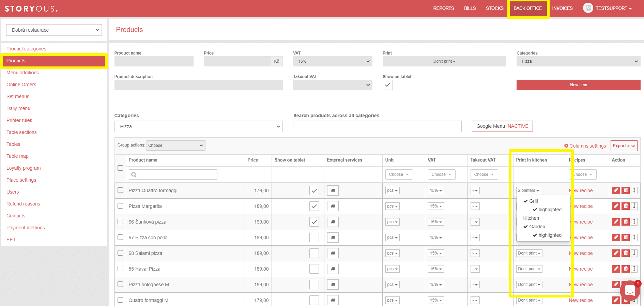Click the Export .csv button

point(624,146)
